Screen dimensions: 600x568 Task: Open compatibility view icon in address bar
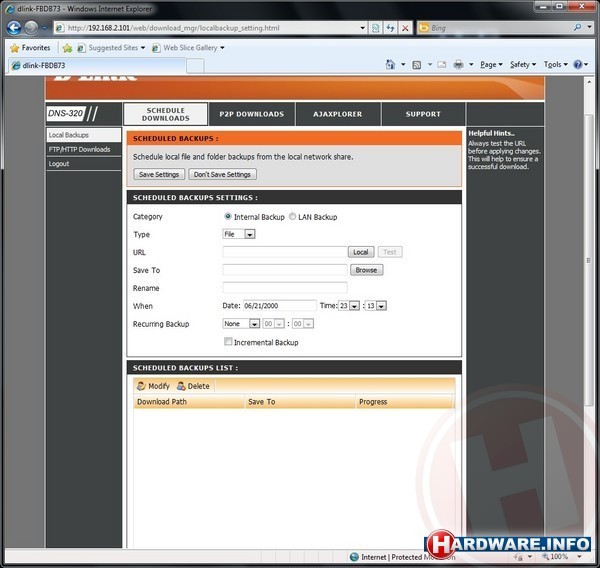tap(376, 28)
